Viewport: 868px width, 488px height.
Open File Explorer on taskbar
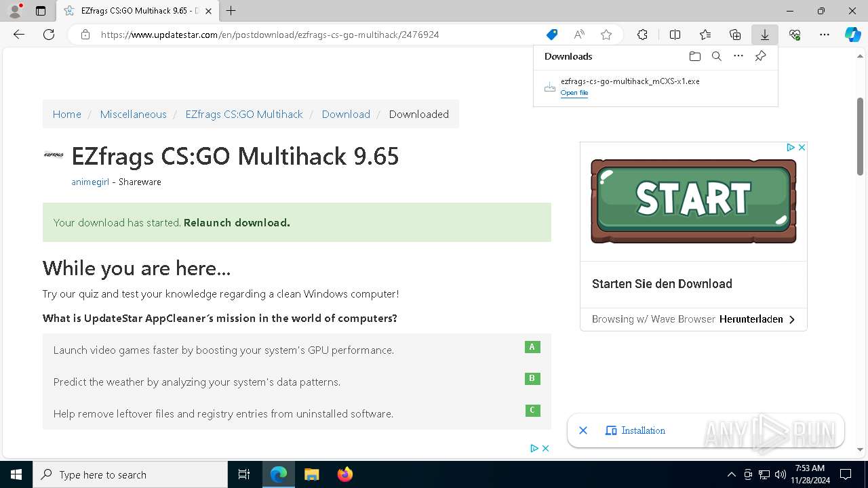312,474
